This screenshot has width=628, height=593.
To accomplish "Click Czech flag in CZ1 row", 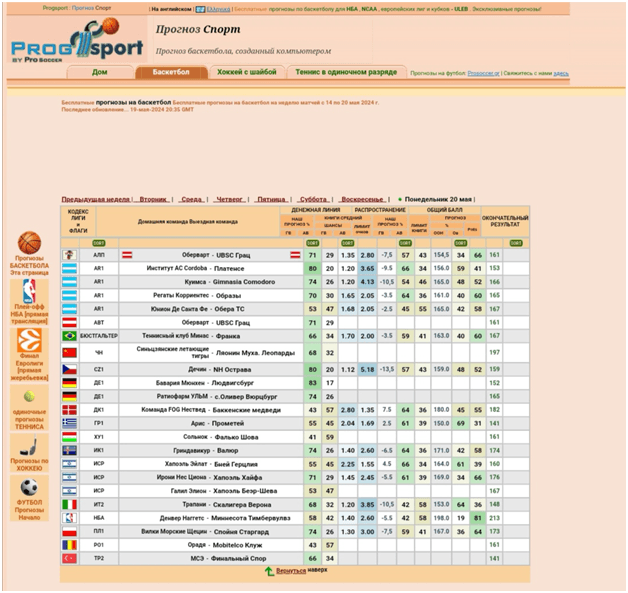I will 69,369.
